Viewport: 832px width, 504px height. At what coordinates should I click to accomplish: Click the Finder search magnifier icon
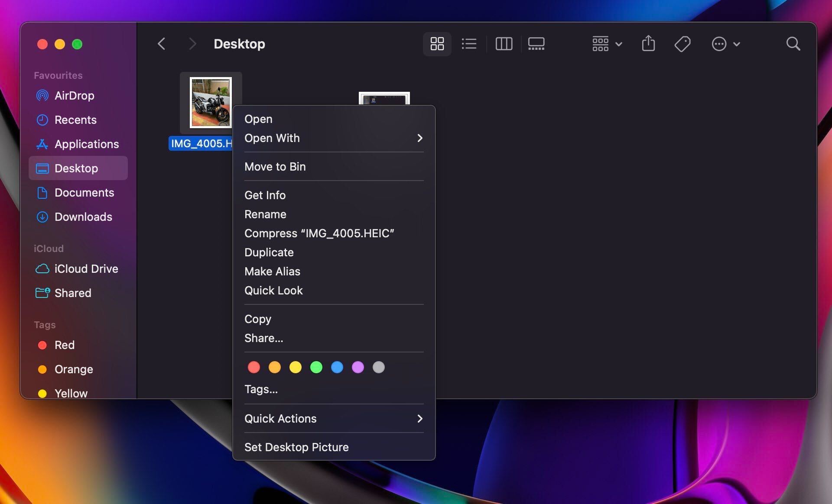coord(793,44)
